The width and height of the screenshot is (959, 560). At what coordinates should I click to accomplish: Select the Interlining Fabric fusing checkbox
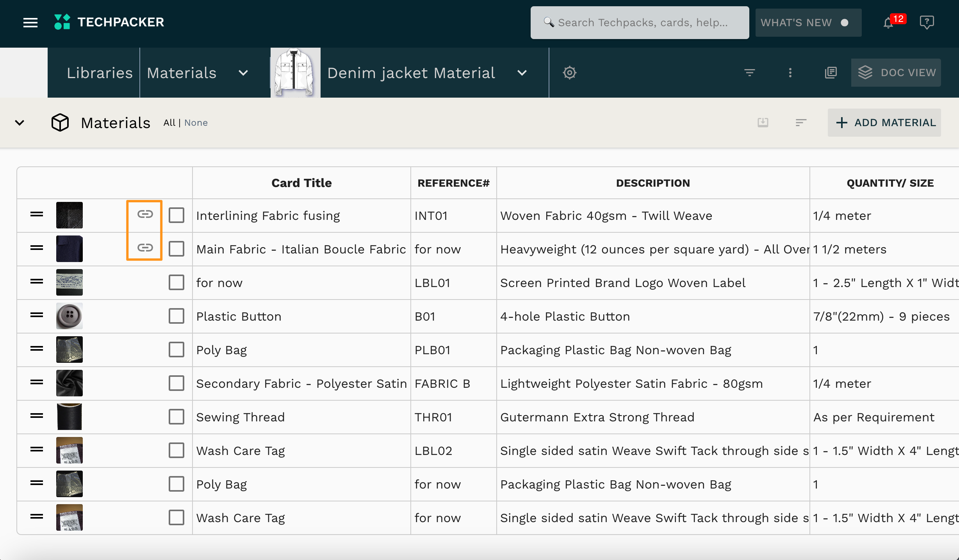(x=176, y=216)
